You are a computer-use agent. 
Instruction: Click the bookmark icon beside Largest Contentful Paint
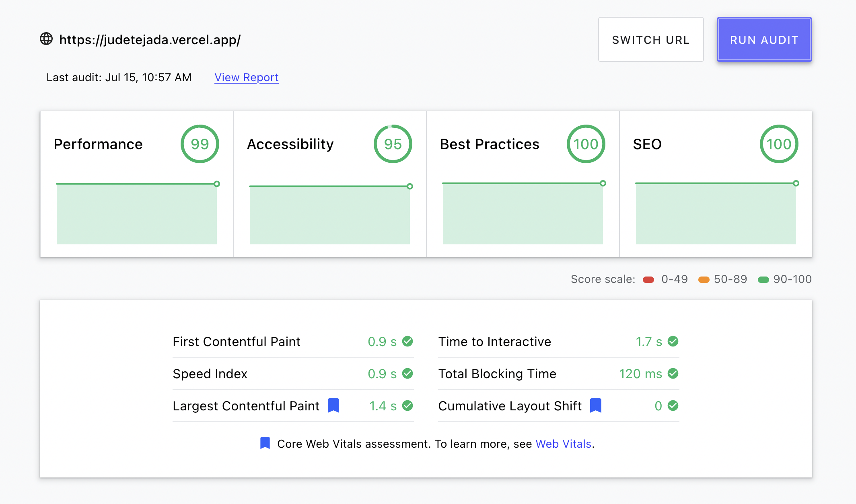click(x=333, y=406)
